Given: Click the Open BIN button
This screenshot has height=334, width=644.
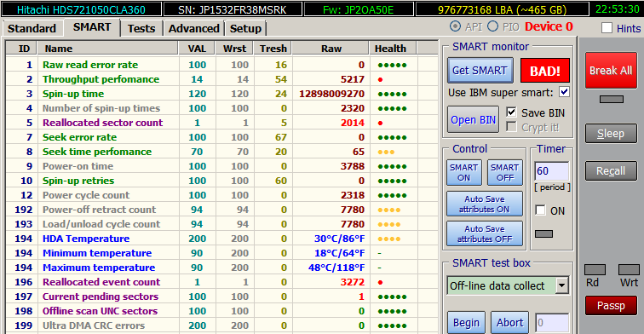Looking at the screenshot, I should [x=473, y=119].
